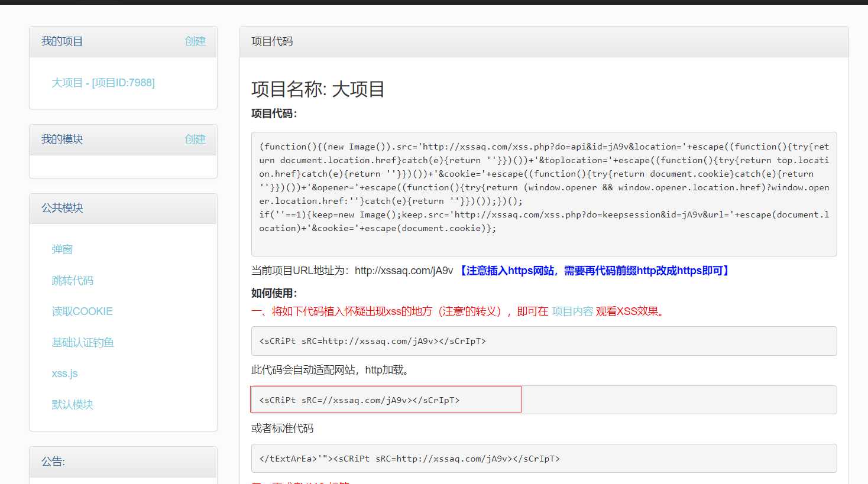Select the http://xssaq.com/jA9v script snippet box
This screenshot has width=868, height=484.
click(544, 341)
